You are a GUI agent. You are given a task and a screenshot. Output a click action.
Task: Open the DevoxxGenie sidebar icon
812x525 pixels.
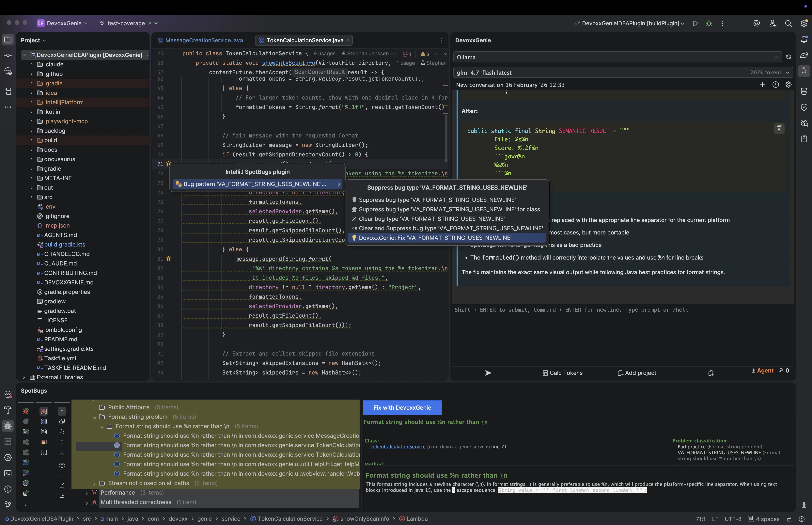click(x=804, y=71)
